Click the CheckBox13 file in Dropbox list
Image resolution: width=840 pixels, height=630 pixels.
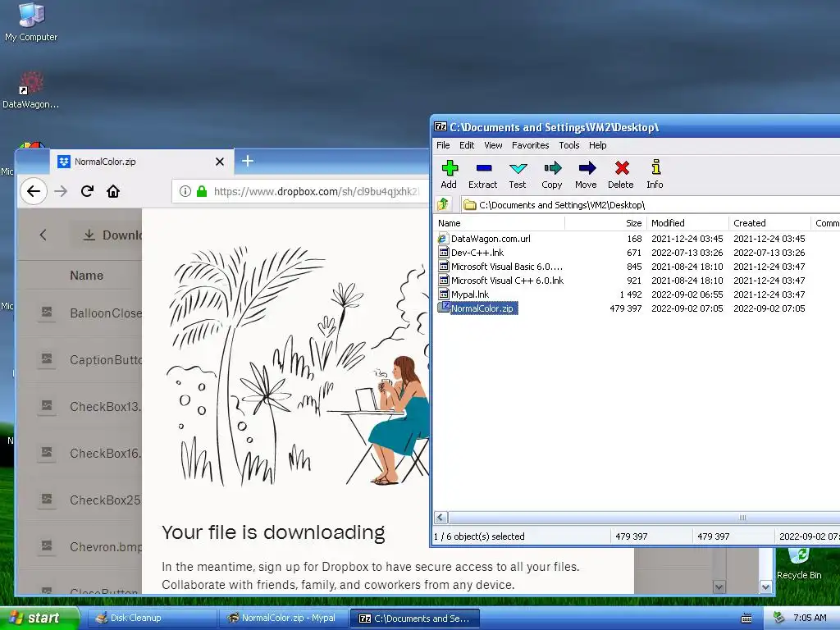tap(80, 406)
